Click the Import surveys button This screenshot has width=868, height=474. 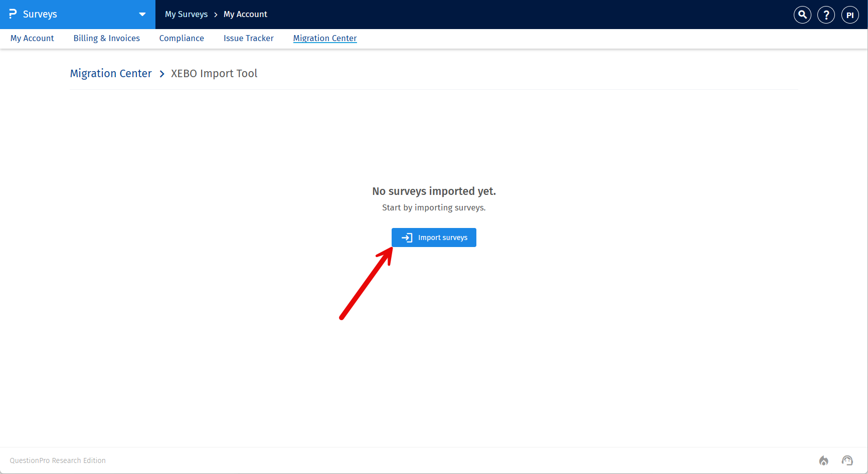click(434, 237)
